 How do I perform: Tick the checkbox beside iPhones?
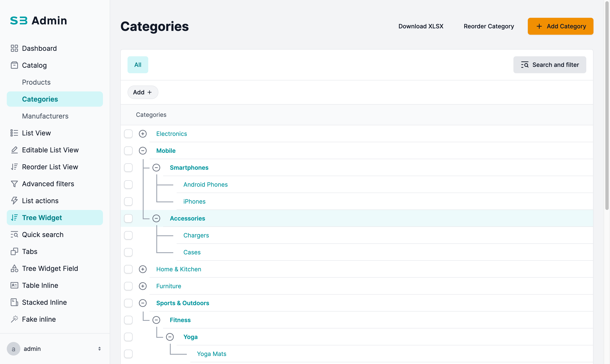click(x=128, y=201)
